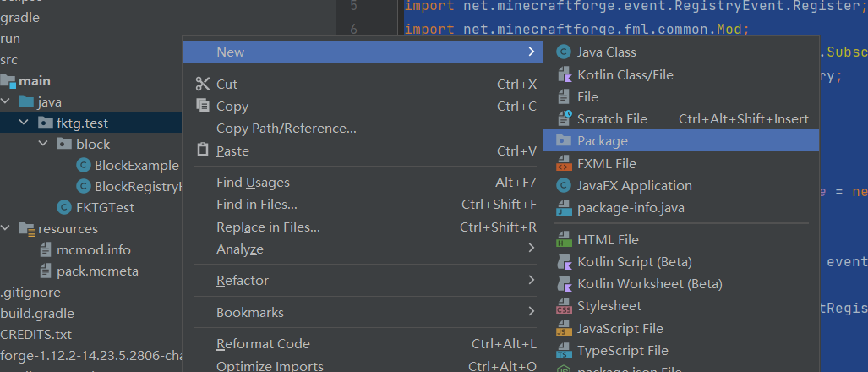Click the JavaFX Application icon
This screenshot has height=372, width=868.
pyautogui.click(x=564, y=186)
